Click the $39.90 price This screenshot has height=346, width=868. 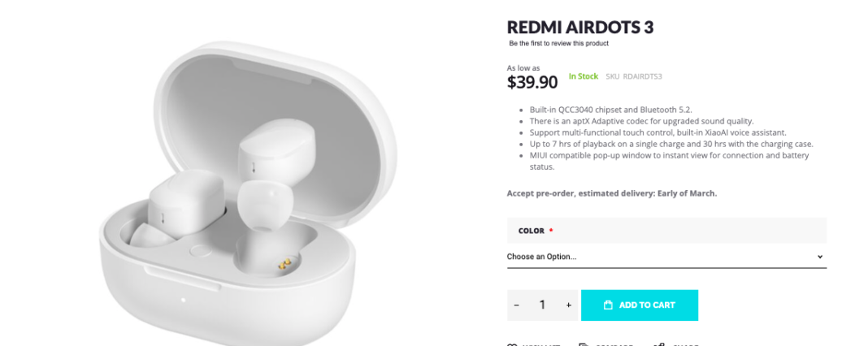pyautogui.click(x=532, y=82)
